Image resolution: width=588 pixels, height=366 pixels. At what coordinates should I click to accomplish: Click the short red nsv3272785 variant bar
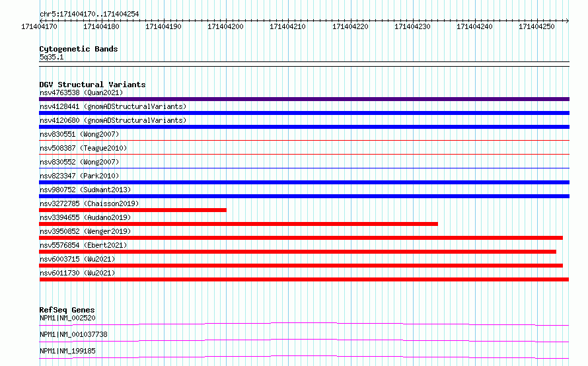[133, 210]
